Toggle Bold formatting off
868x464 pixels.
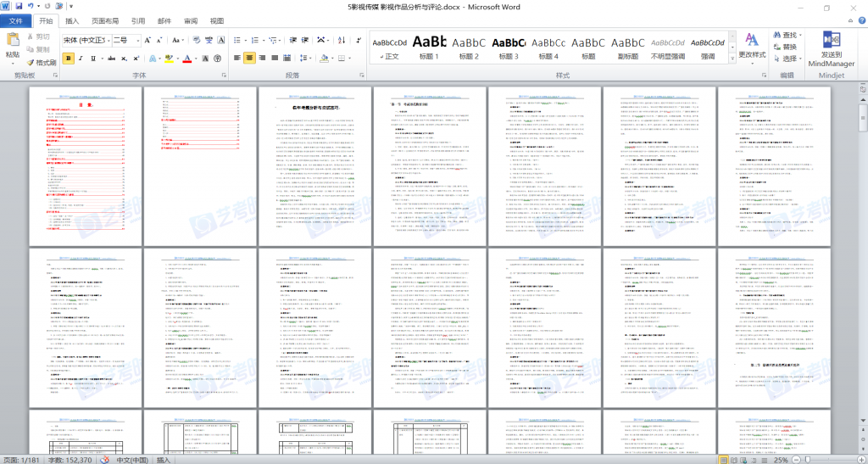pos(69,59)
